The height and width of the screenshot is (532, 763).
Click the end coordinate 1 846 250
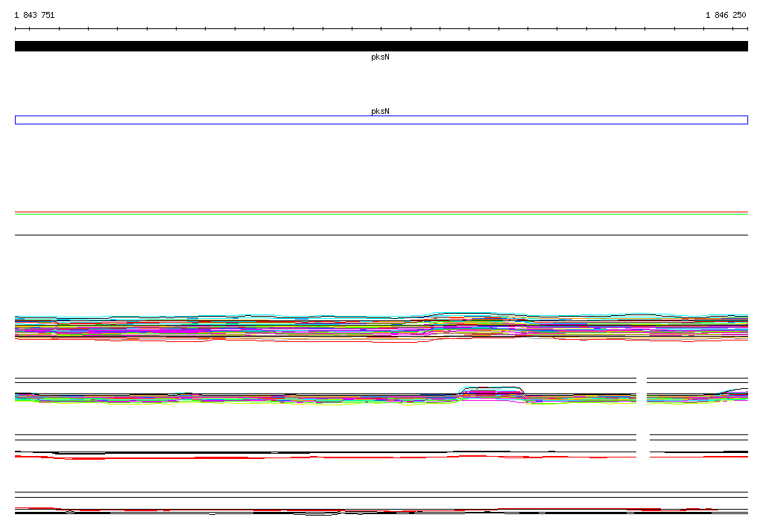click(726, 15)
